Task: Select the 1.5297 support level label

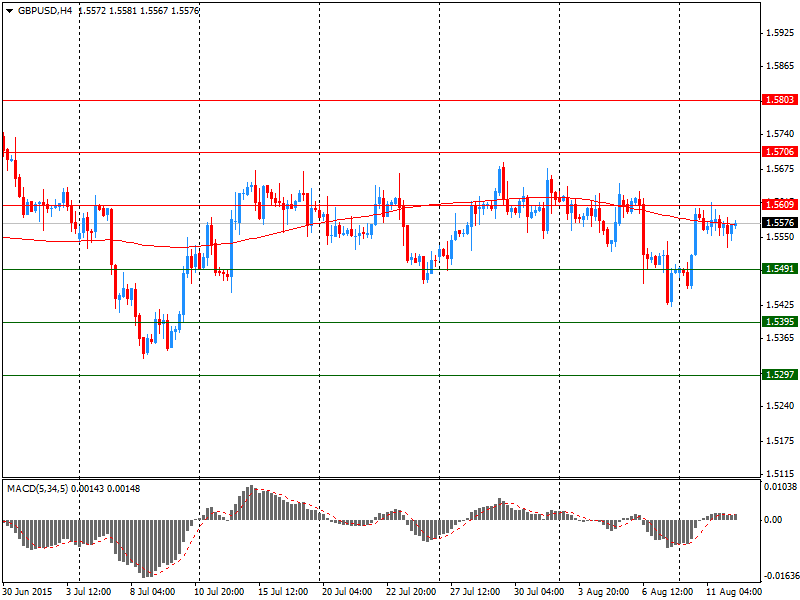Action: click(780, 374)
